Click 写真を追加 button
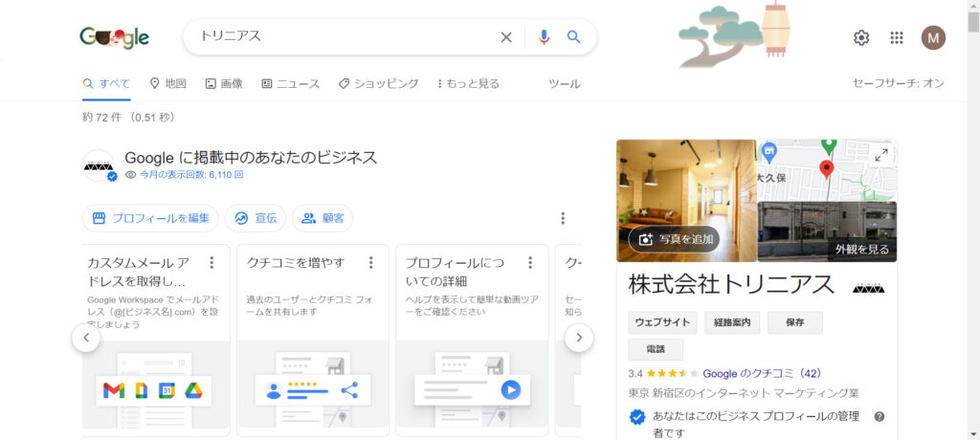The height and width of the screenshot is (440, 980). click(675, 239)
